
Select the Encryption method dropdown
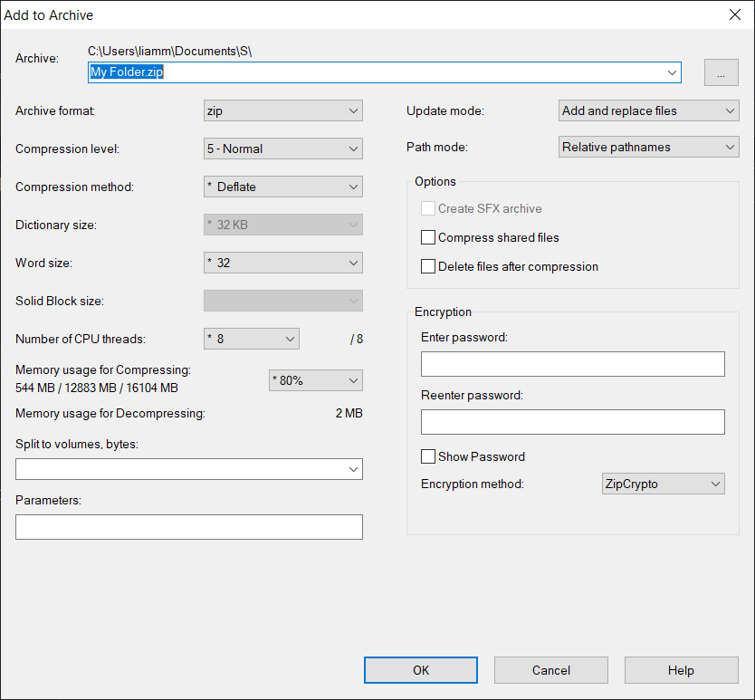(x=664, y=484)
